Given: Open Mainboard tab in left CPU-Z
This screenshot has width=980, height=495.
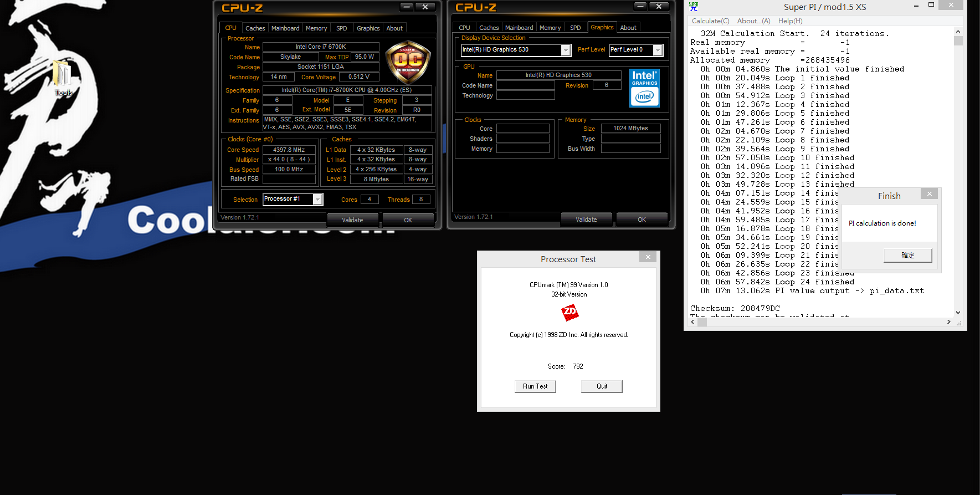Looking at the screenshot, I should pos(285,28).
